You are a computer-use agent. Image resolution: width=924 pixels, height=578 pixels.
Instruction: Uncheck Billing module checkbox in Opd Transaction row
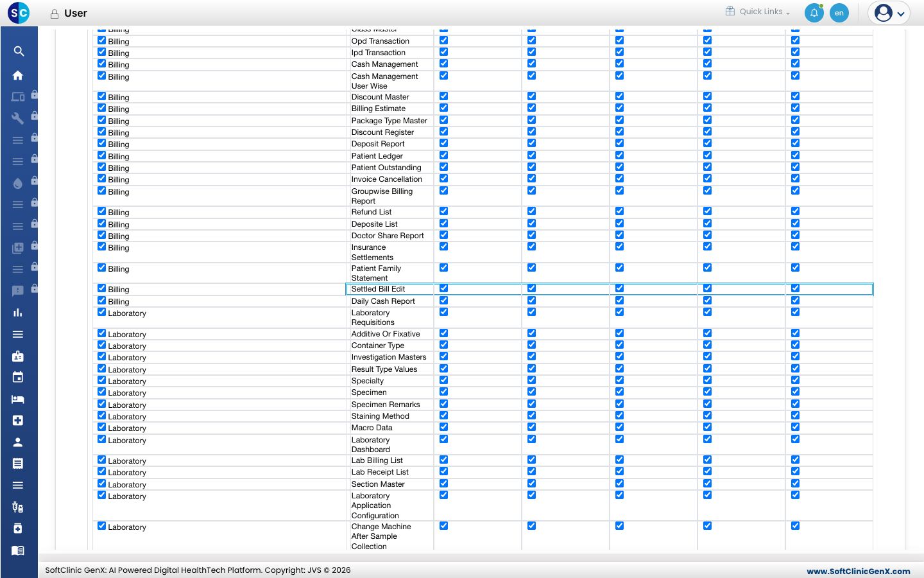click(101, 40)
